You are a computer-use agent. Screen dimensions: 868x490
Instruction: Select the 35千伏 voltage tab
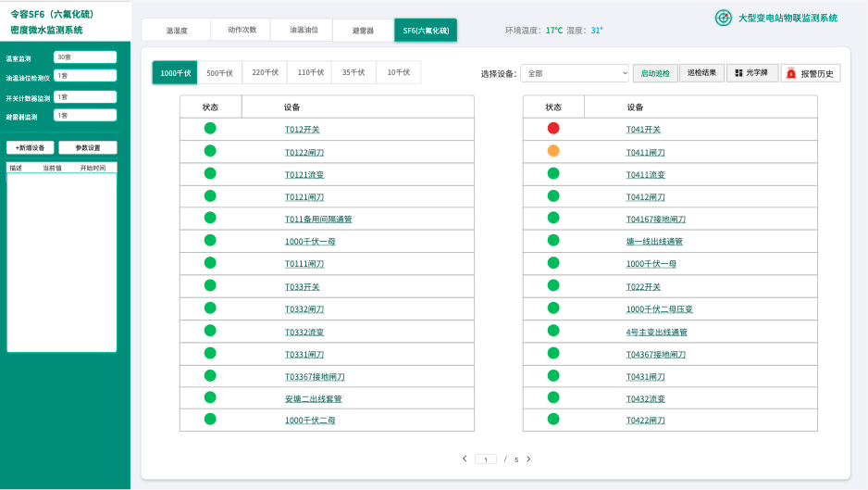[353, 72]
